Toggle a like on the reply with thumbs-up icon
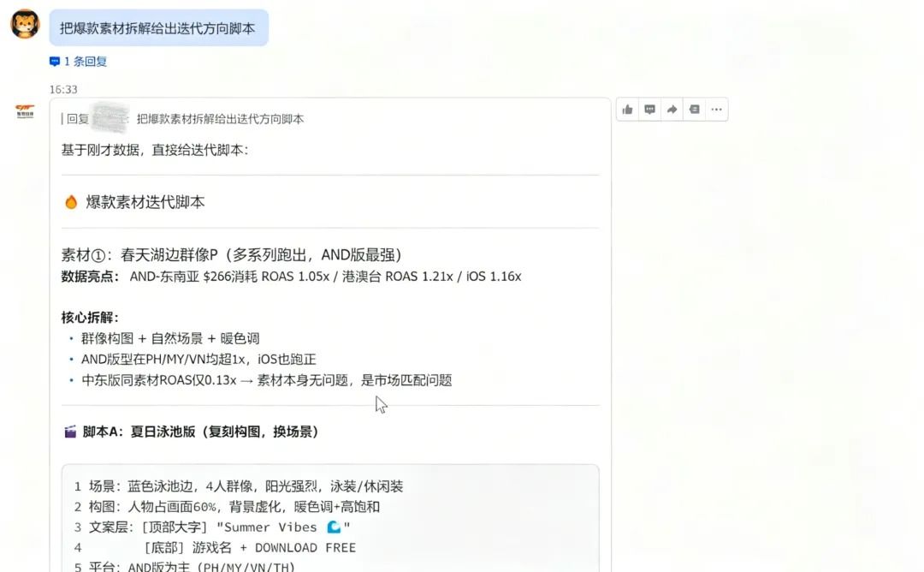The height and width of the screenshot is (572, 924). tap(627, 110)
